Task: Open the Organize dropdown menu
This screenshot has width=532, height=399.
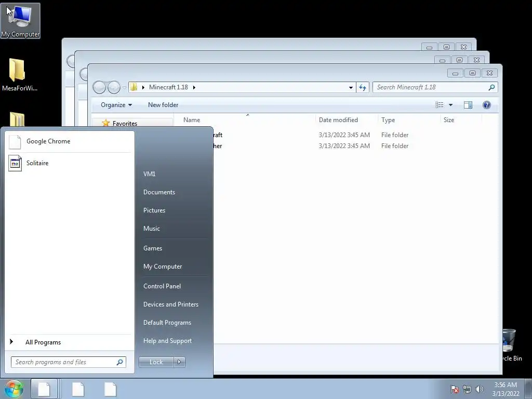Action: 116,105
